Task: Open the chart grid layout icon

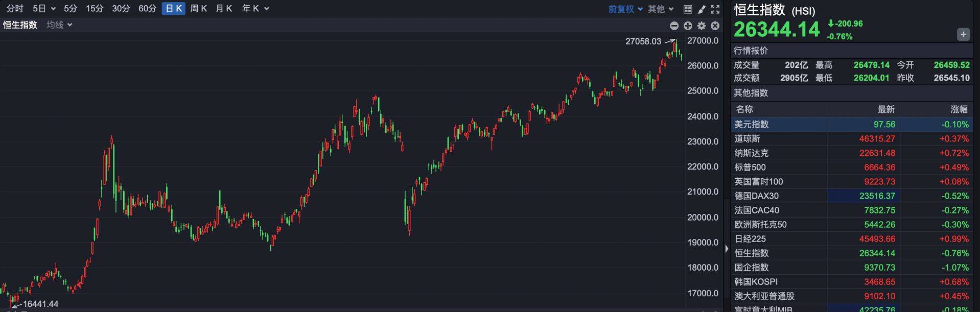Action: click(688, 9)
